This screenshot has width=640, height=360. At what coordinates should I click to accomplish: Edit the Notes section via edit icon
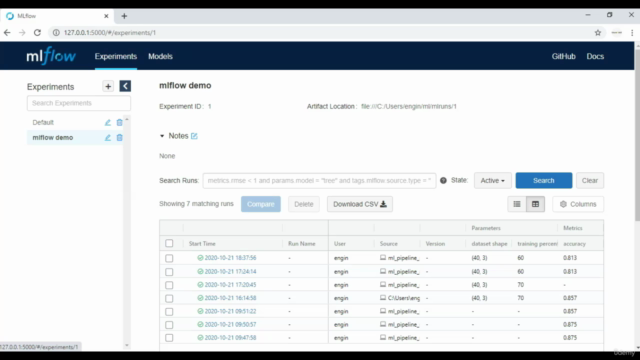click(x=194, y=136)
